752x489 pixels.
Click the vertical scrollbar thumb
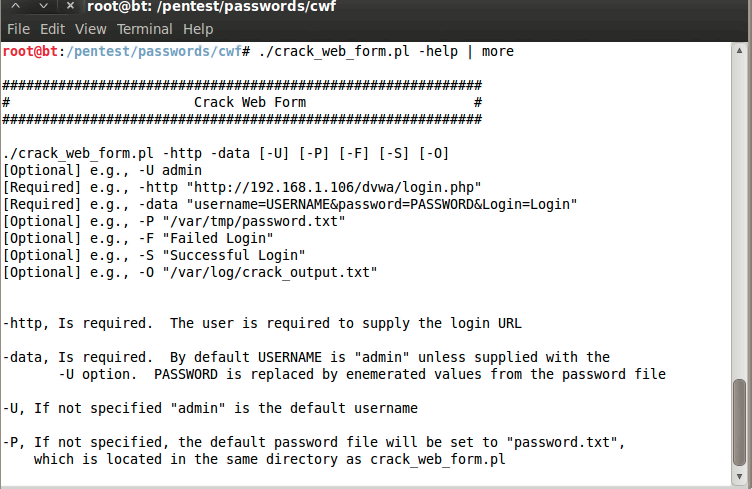[x=739, y=421]
